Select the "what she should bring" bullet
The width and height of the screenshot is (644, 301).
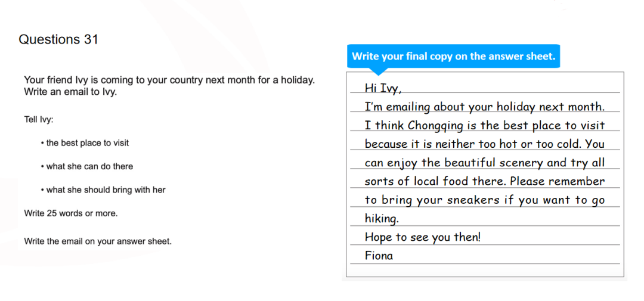(x=103, y=190)
